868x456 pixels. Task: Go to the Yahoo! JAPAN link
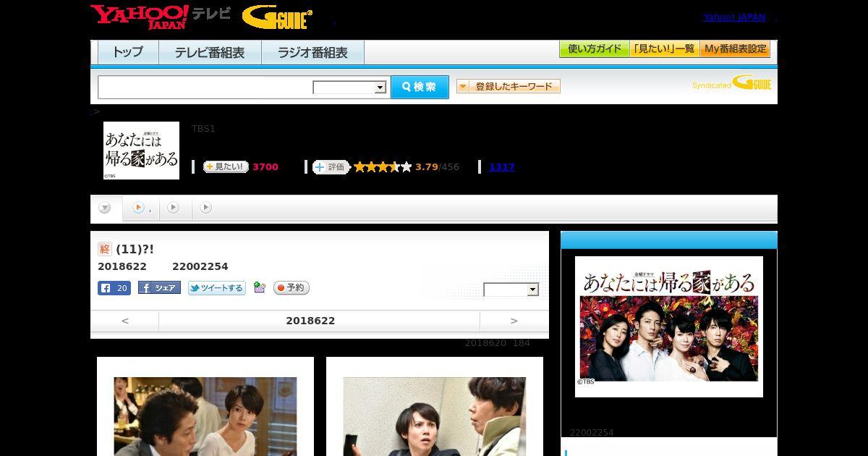point(734,17)
